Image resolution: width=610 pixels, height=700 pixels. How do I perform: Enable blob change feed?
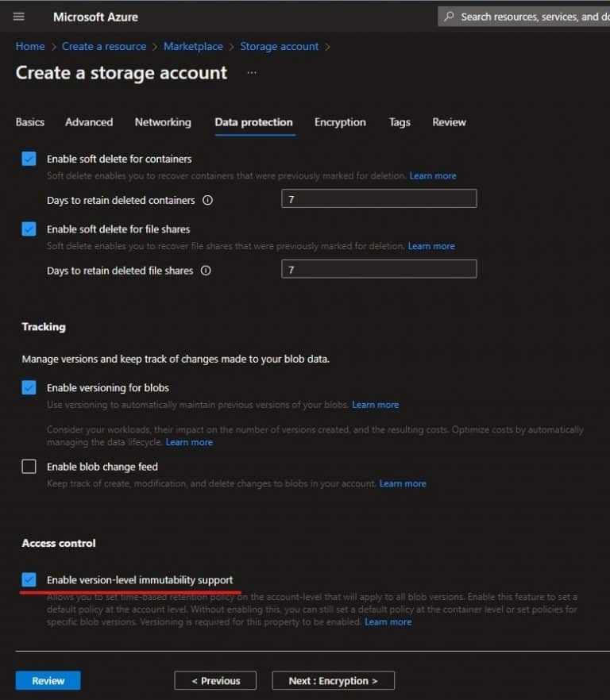(29, 467)
